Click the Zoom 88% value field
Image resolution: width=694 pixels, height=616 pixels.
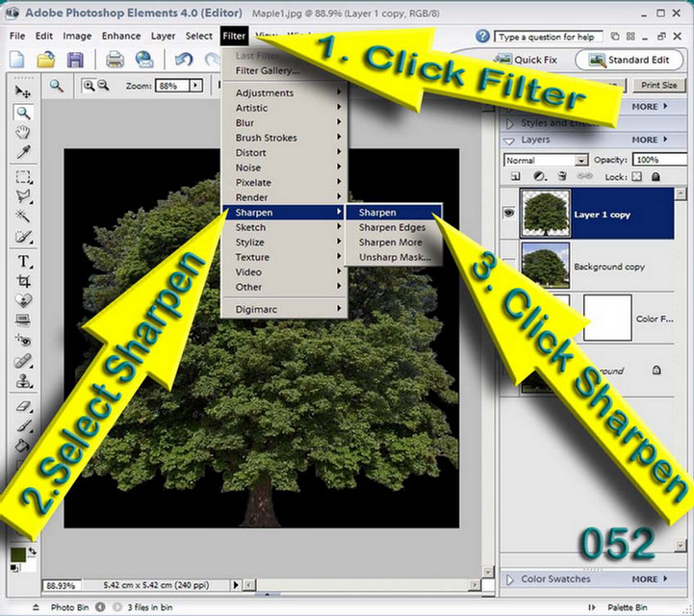(172, 86)
